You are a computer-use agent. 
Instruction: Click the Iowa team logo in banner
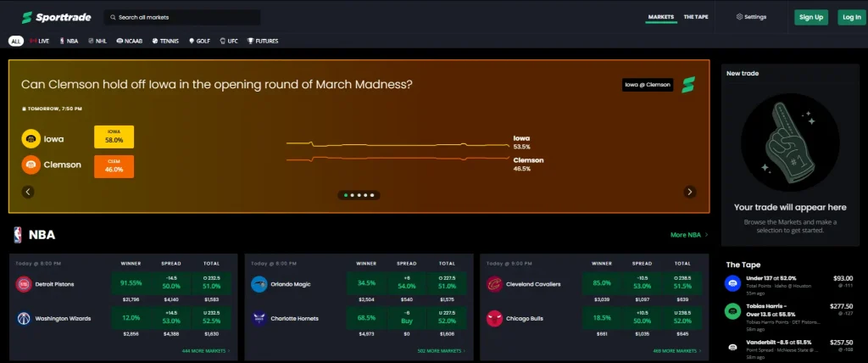[x=31, y=139]
